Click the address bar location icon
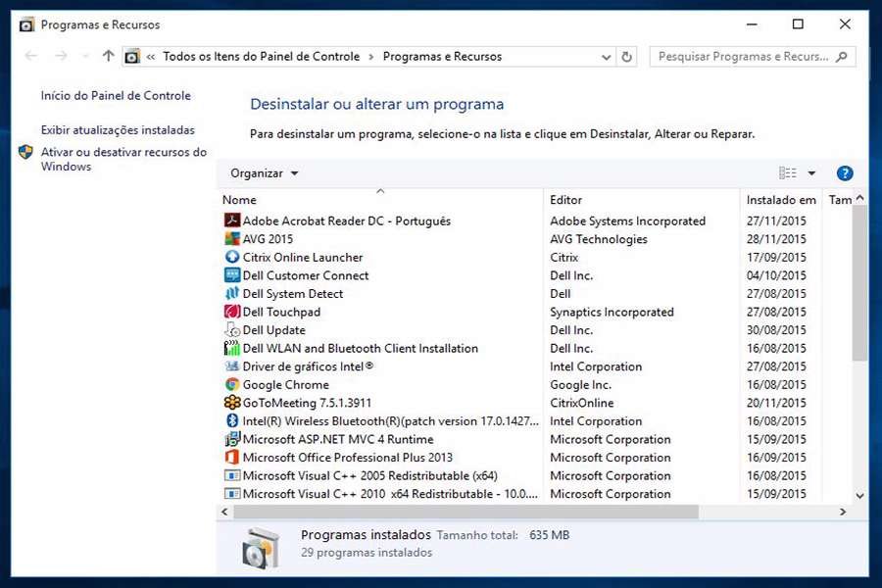 click(x=132, y=56)
